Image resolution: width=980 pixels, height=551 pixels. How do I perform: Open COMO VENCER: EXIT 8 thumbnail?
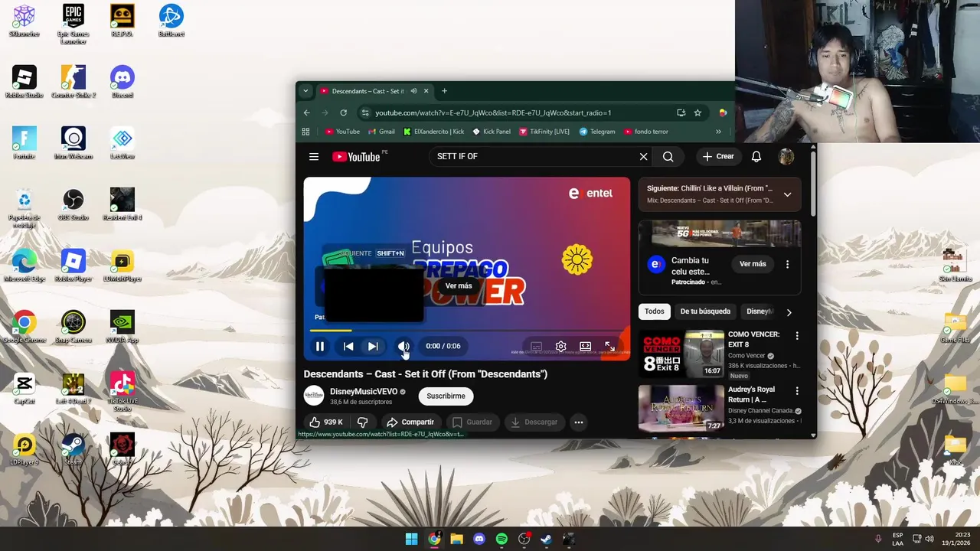(681, 354)
